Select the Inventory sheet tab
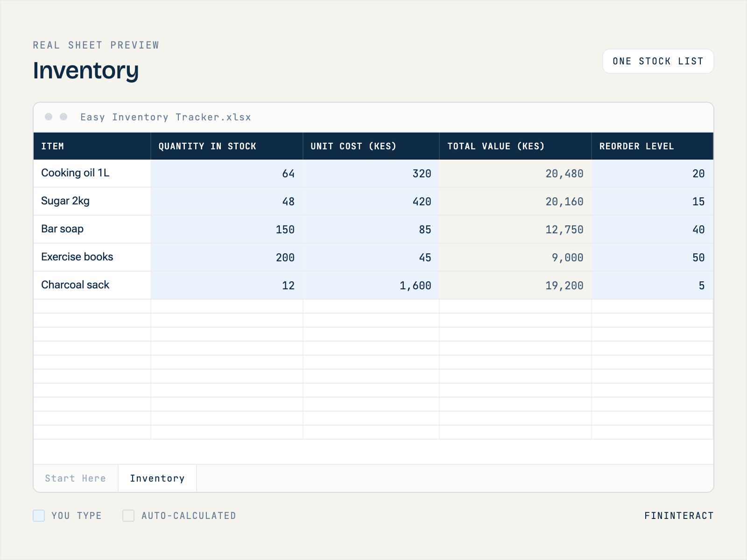This screenshot has width=747, height=560. 157,478
